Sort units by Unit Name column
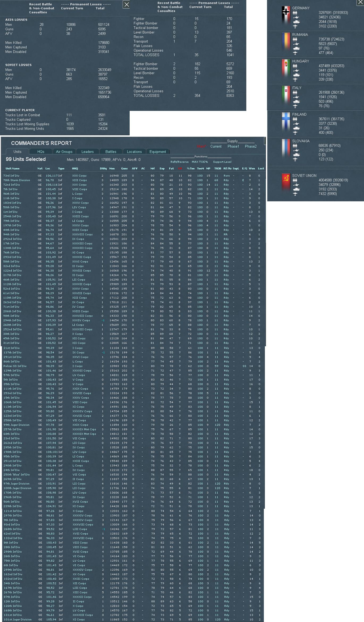The height and width of the screenshot is (622, 364). (x=12, y=169)
